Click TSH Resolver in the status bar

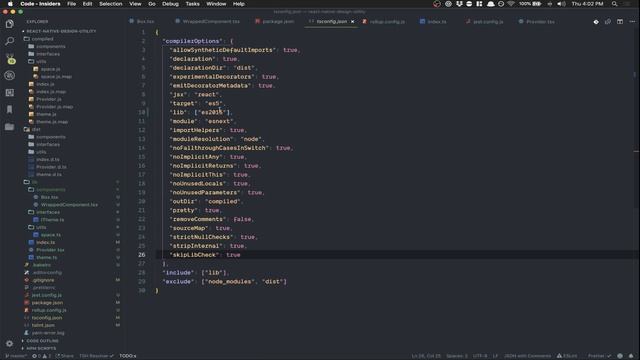point(96,356)
